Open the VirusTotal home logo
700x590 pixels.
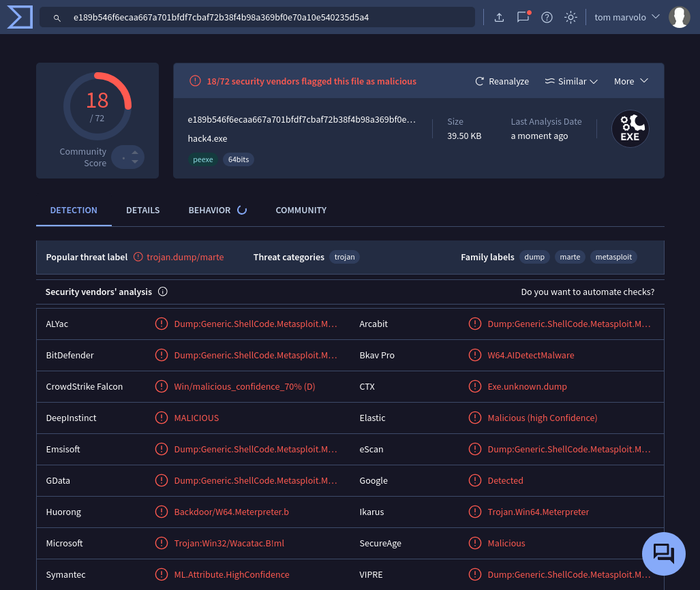pos(20,17)
